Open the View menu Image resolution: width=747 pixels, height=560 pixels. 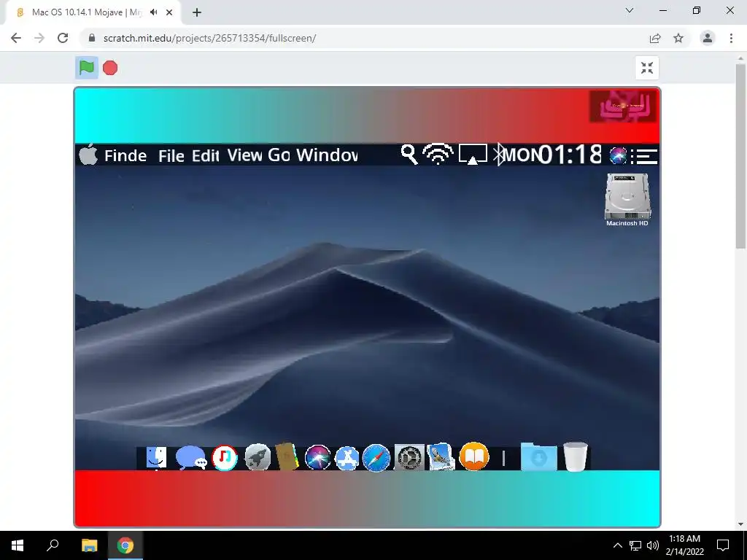pos(244,155)
